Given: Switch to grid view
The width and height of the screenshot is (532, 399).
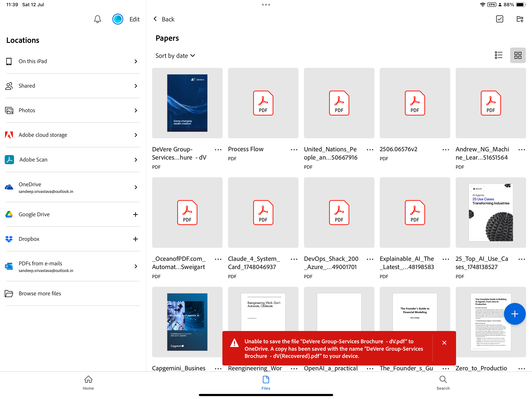Looking at the screenshot, I should tap(518, 55).
